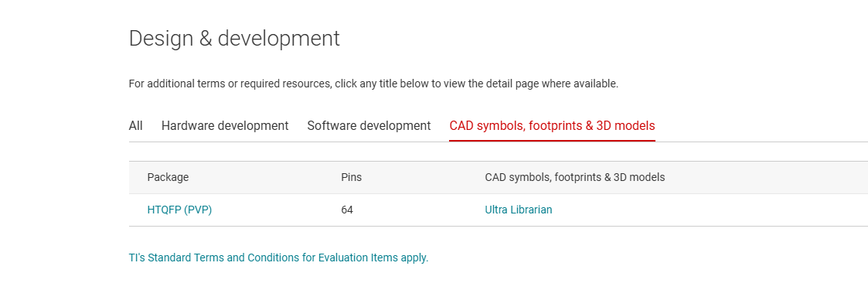868x290 pixels.
Task: Follow the Ultra Librarian link
Action: tap(518, 210)
